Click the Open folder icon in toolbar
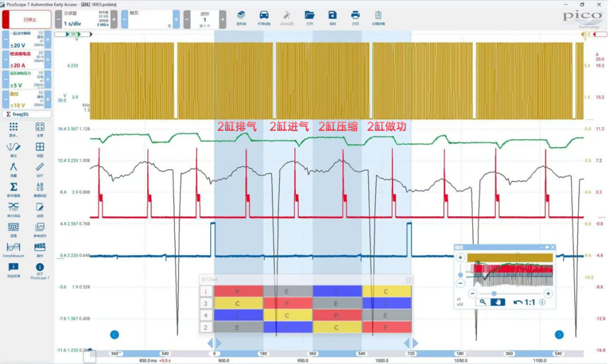 (x=310, y=17)
